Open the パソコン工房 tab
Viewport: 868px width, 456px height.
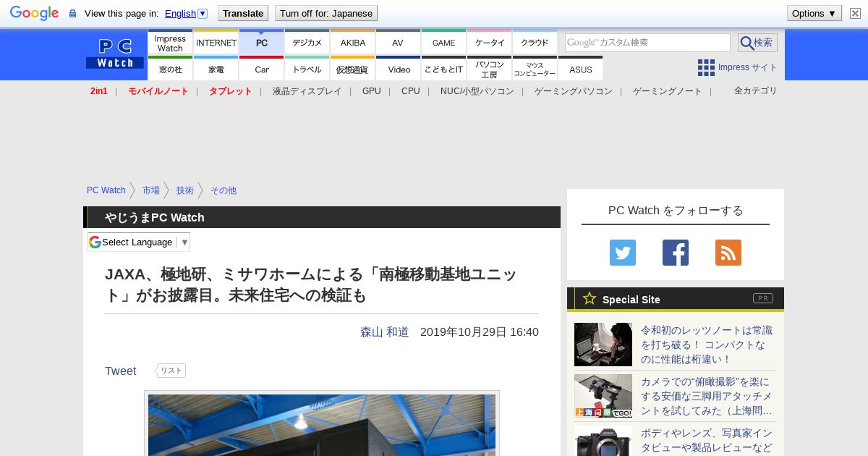click(490, 69)
